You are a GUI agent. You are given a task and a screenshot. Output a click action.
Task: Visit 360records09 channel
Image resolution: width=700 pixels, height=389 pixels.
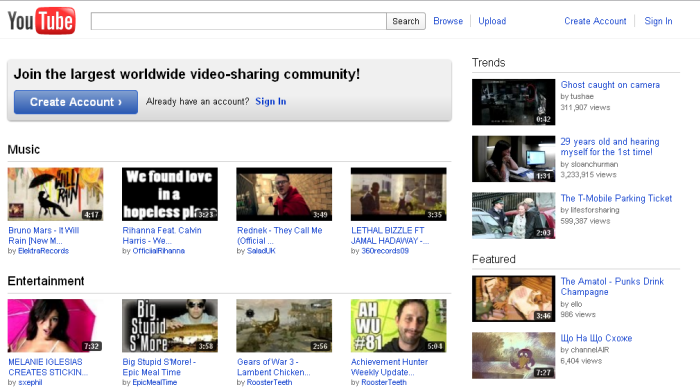tap(385, 251)
